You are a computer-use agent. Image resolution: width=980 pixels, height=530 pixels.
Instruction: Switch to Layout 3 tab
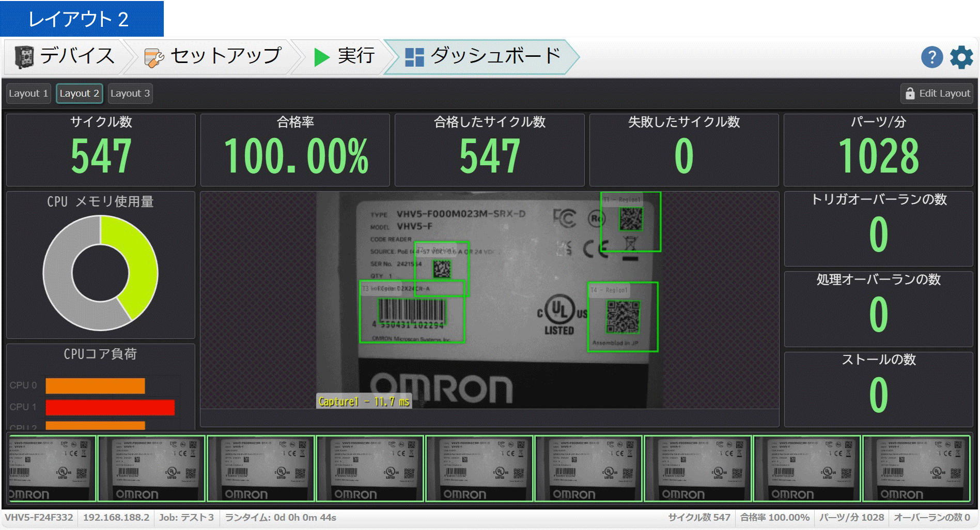coord(130,93)
